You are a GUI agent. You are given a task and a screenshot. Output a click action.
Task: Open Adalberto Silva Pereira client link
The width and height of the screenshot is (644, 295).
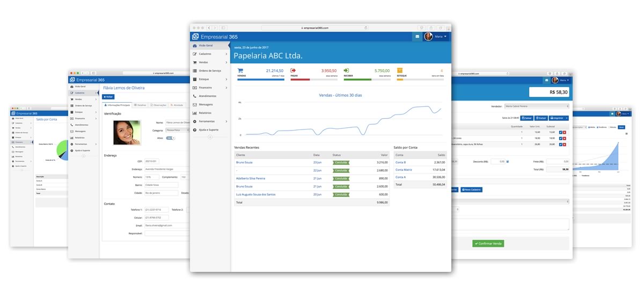pos(251,178)
